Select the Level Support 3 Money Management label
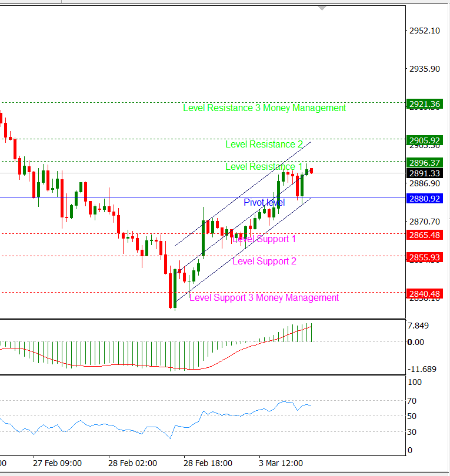Image resolution: width=450 pixels, height=476 pixels. (x=264, y=298)
